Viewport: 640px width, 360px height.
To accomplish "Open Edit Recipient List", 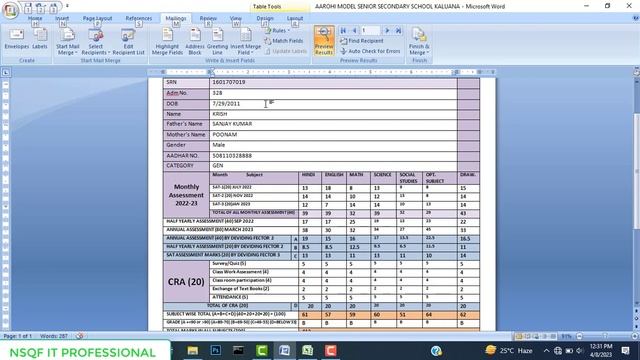I will tap(129, 42).
